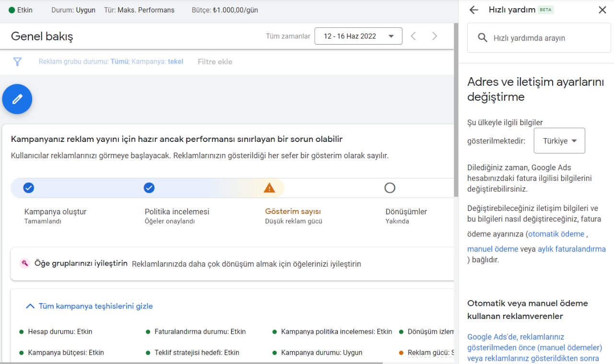Click the blue pencil edit button

point(17,99)
